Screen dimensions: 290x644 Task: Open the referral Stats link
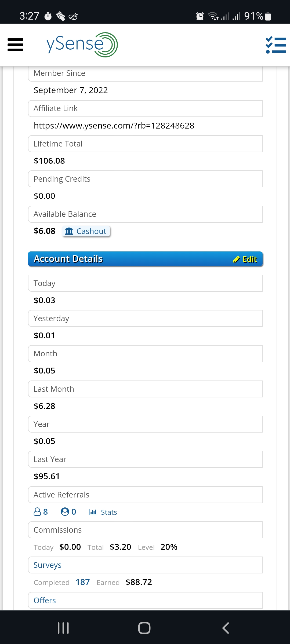click(x=103, y=512)
